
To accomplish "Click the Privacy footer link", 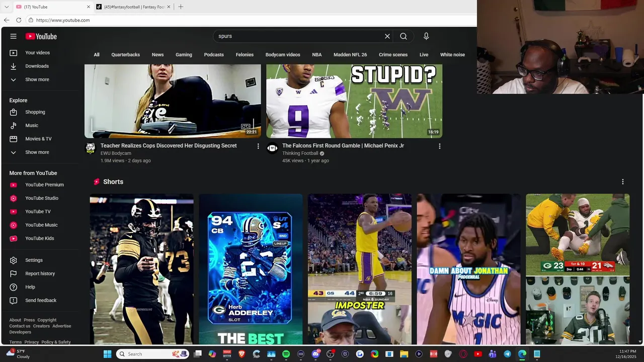I will click(31, 342).
